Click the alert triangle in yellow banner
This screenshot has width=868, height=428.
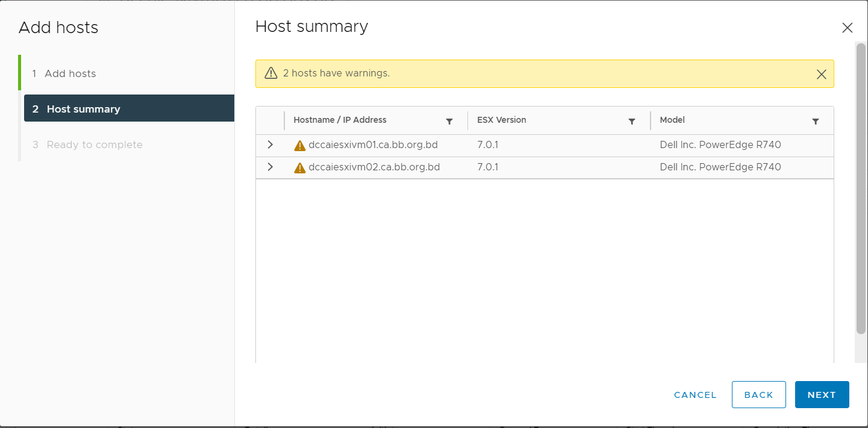click(x=271, y=73)
